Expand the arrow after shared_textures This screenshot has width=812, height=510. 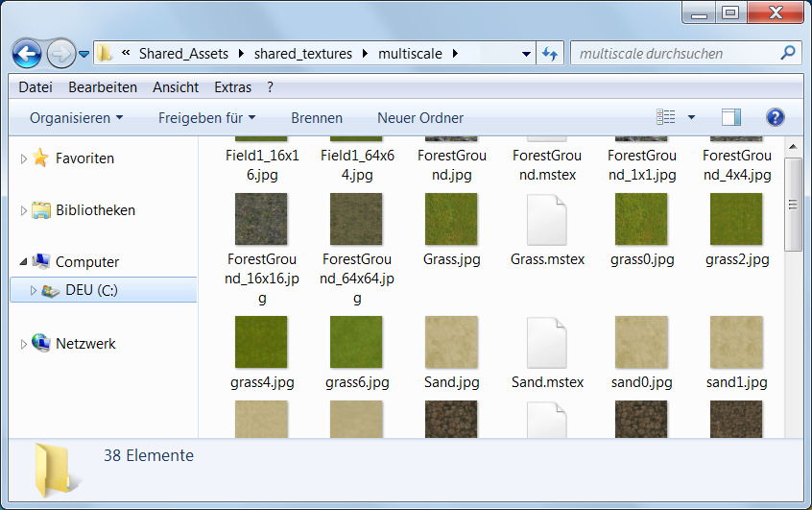click(x=365, y=54)
